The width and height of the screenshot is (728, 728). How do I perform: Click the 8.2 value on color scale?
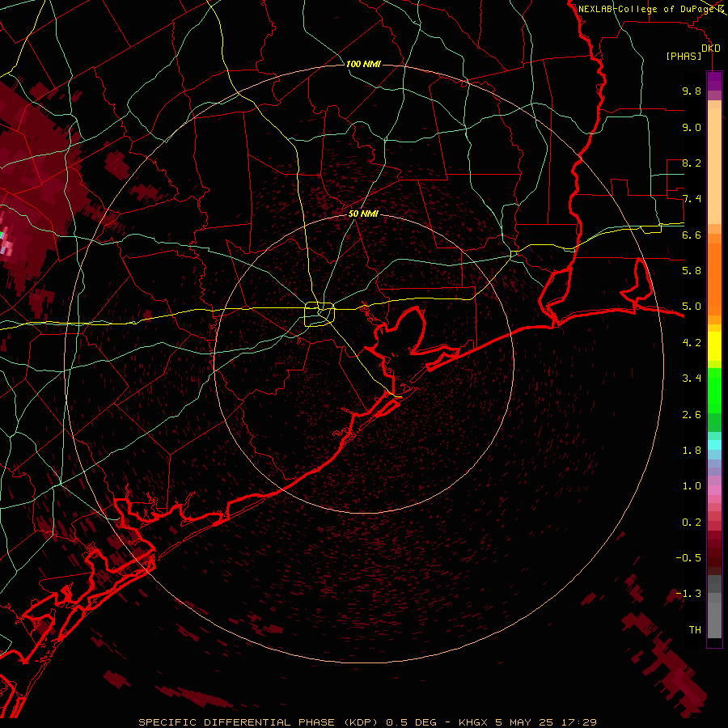[x=692, y=163]
